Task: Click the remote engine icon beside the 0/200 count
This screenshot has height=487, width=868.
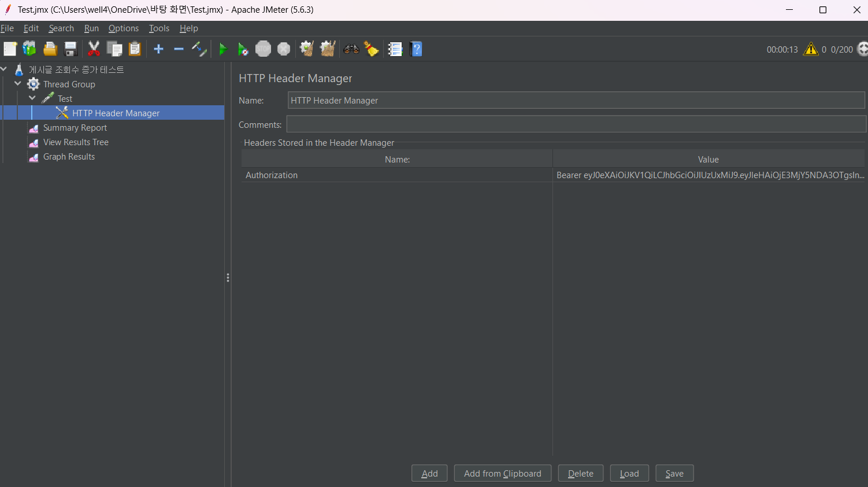Action: pos(863,49)
